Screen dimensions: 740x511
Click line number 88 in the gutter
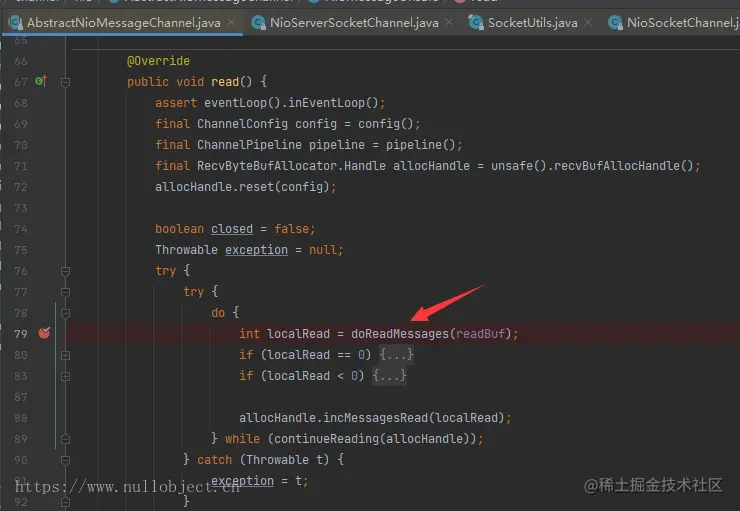21,418
